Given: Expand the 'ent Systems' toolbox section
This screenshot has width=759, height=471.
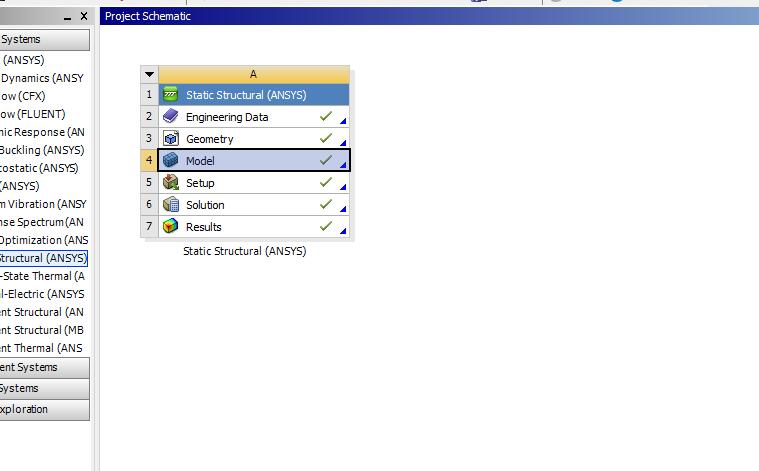Looking at the screenshot, I should coord(45,367).
